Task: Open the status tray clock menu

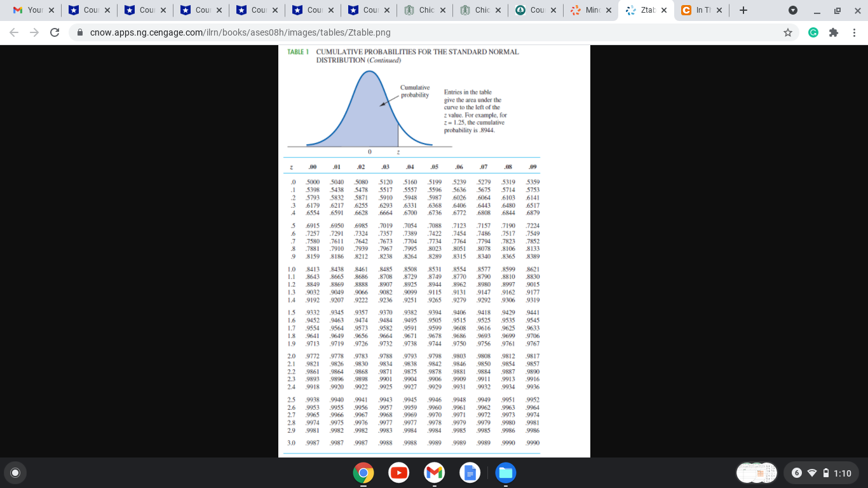Action: (x=842, y=473)
